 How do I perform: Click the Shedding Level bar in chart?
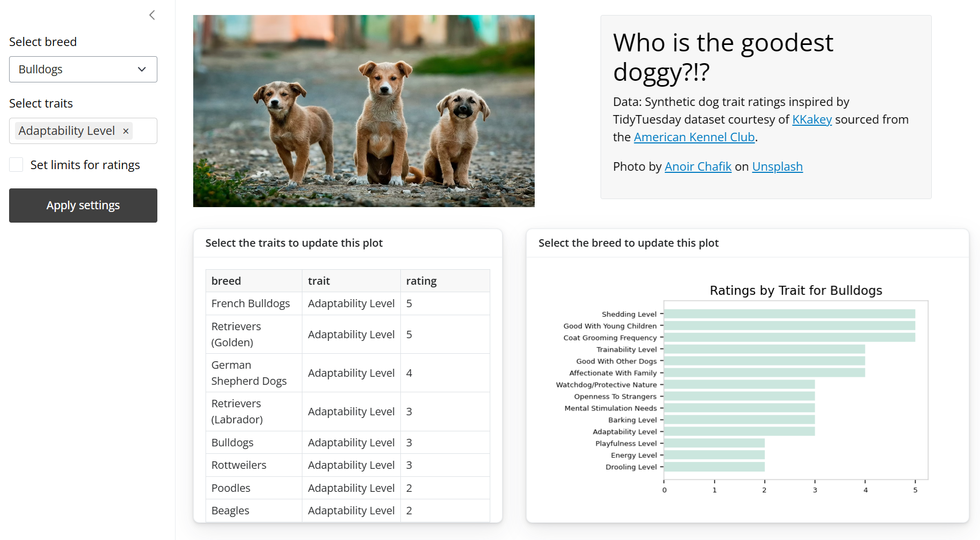pyautogui.click(x=789, y=314)
